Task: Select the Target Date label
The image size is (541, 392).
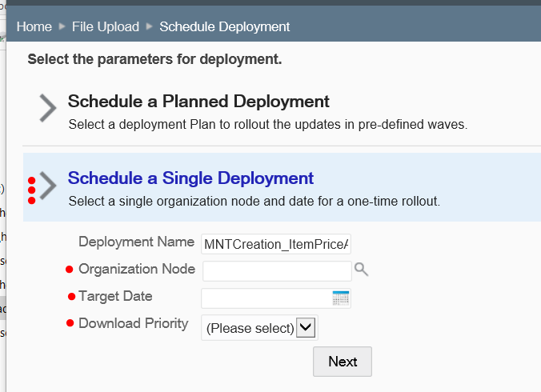Action: click(115, 296)
